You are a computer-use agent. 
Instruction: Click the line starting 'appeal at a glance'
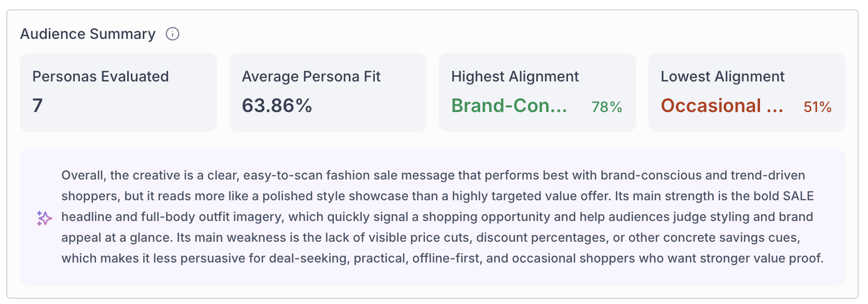click(431, 238)
